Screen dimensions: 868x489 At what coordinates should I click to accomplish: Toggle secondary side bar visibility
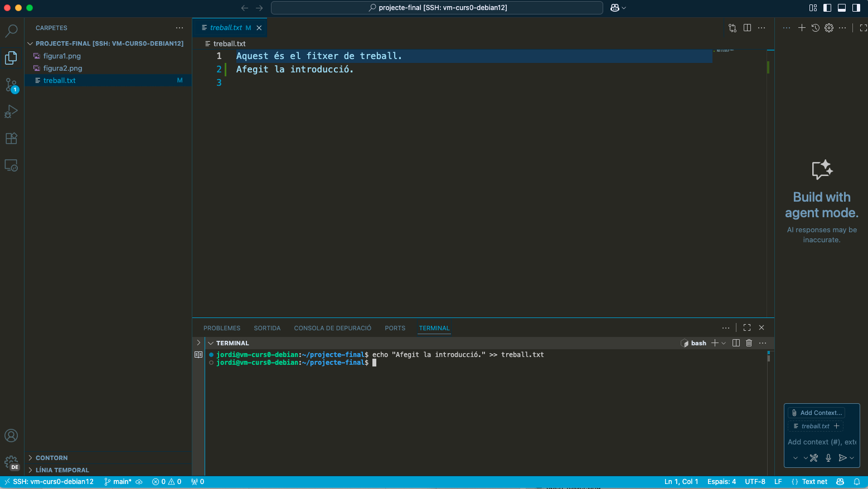point(856,8)
